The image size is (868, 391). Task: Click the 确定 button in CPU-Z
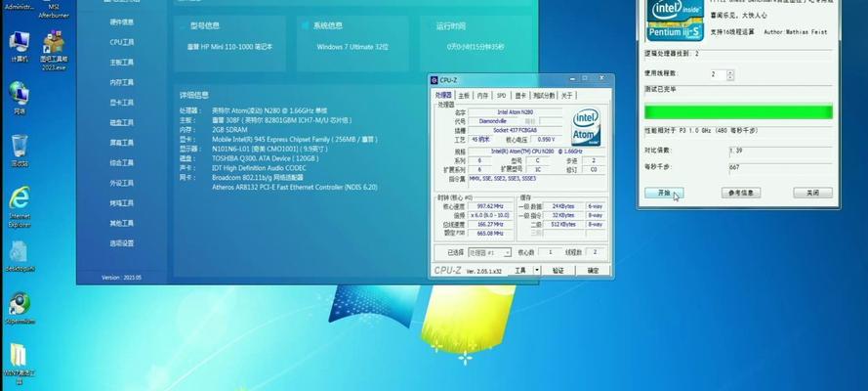click(x=593, y=270)
